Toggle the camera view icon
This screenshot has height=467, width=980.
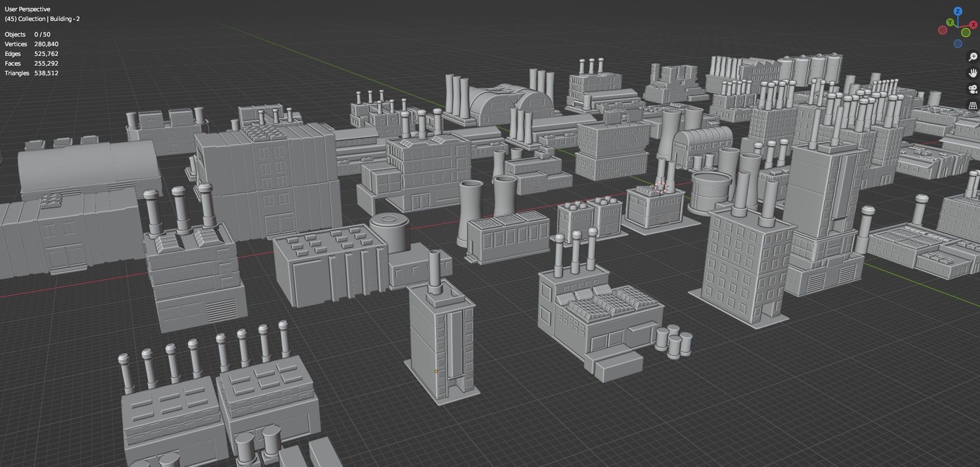(x=972, y=89)
